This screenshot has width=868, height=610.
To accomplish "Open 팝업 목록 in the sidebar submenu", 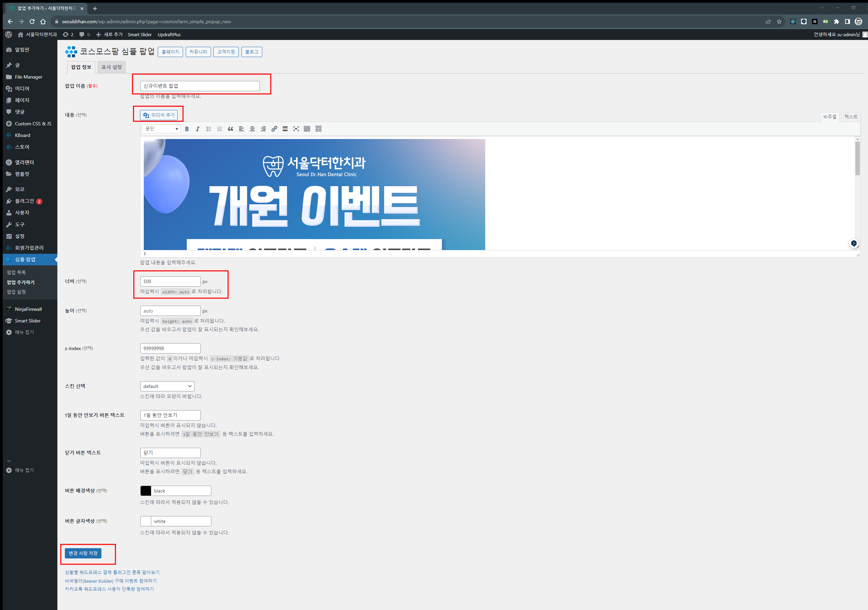I will click(16, 272).
